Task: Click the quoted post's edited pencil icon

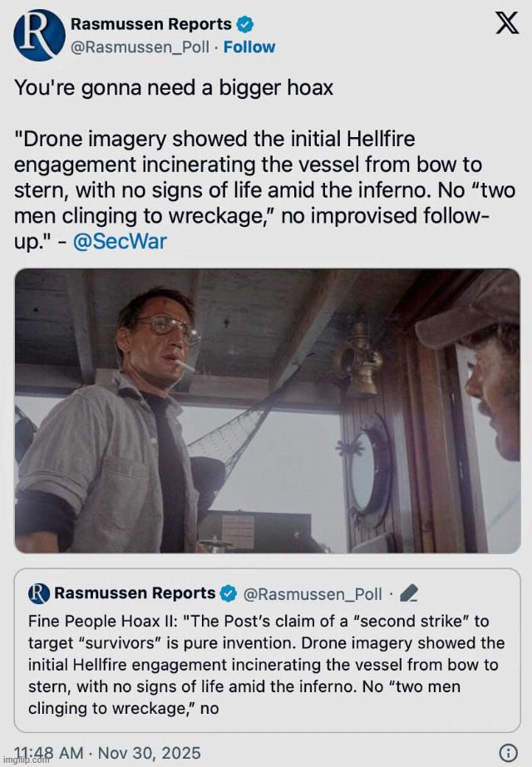Action: point(409,593)
